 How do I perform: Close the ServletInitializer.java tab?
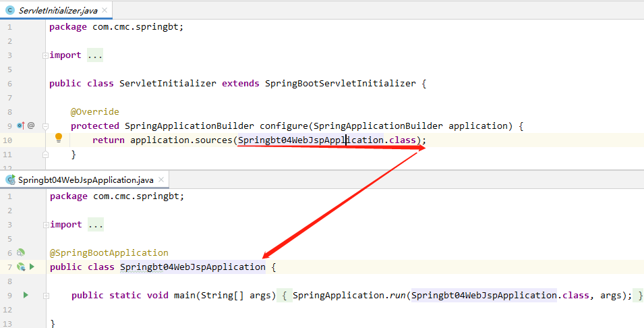tap(105, 10)
